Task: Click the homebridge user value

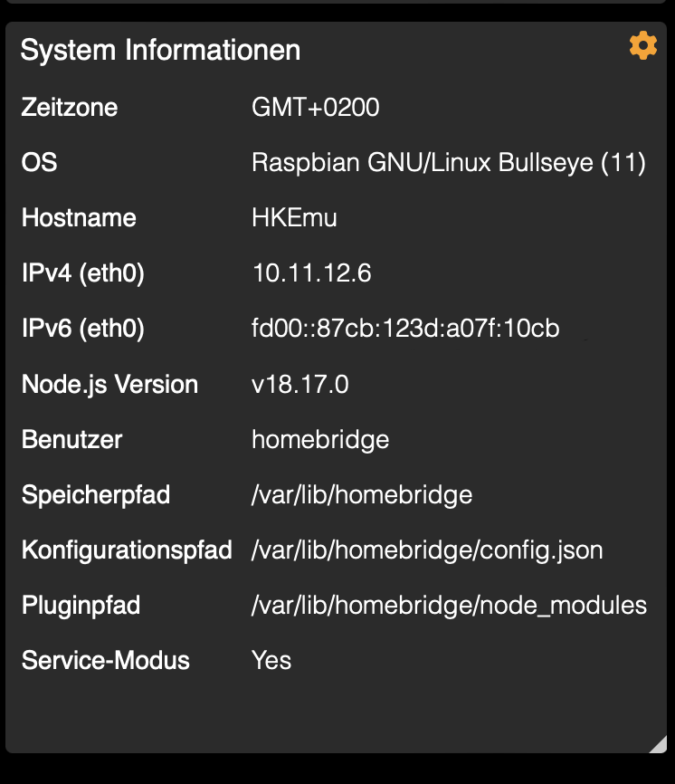Action: click(x=320, y=440)
